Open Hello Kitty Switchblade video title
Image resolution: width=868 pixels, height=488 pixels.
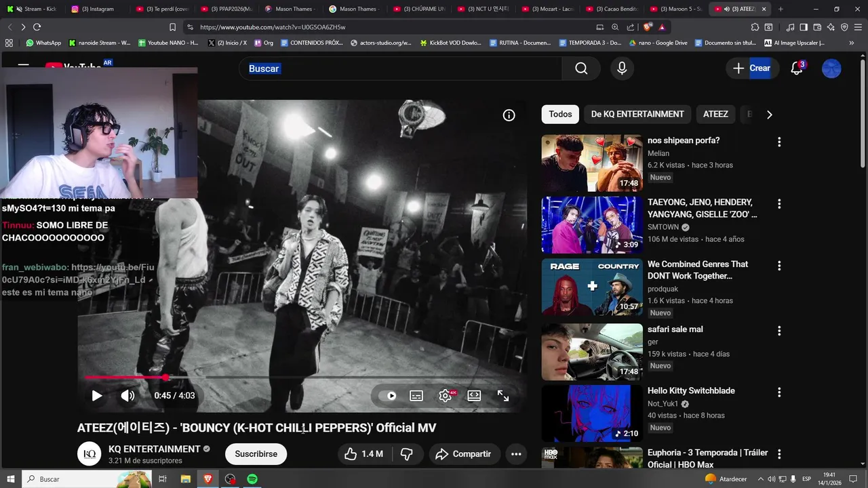tap(691, 391)
